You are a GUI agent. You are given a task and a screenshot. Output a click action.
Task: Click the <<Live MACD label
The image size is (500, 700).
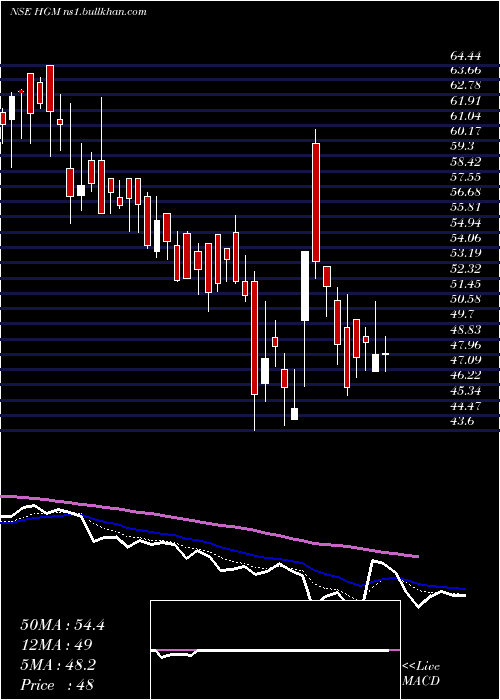coord(421,674)
